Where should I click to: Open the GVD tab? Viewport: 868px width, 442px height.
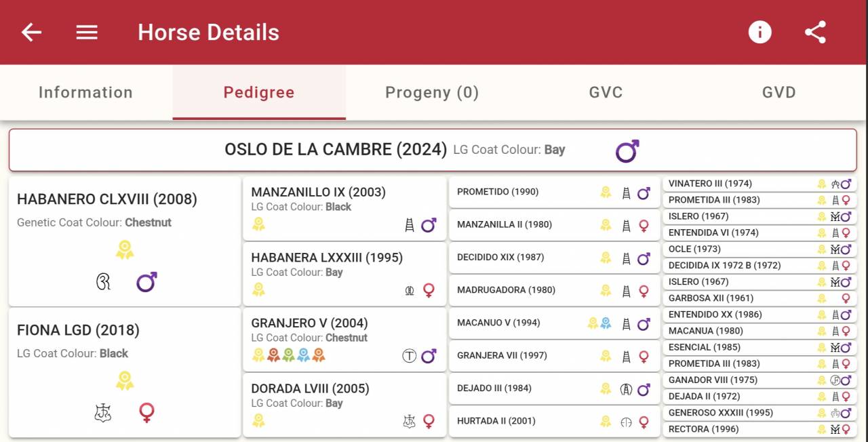coord(778,93)
